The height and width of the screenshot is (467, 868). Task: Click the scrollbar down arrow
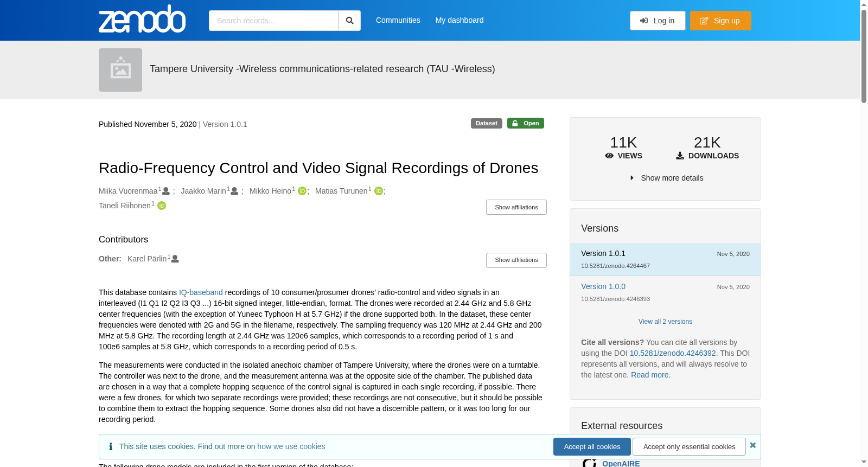tap(864, 462)
